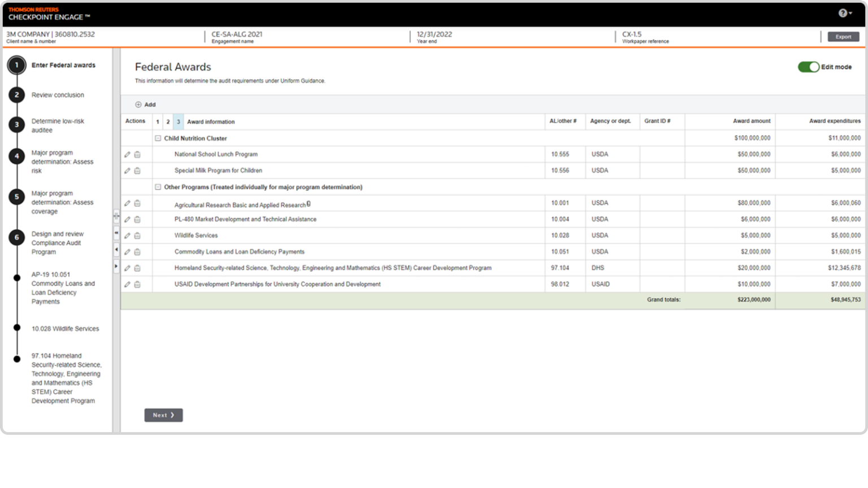
Task: Delete the Commodity Loans and Loan Deficiency row
Action: pos(137,252)
